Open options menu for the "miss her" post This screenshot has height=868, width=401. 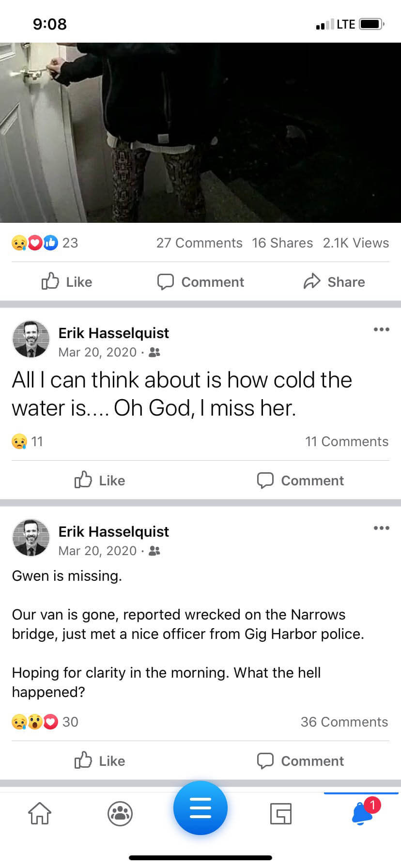click(x=381, y=330)
